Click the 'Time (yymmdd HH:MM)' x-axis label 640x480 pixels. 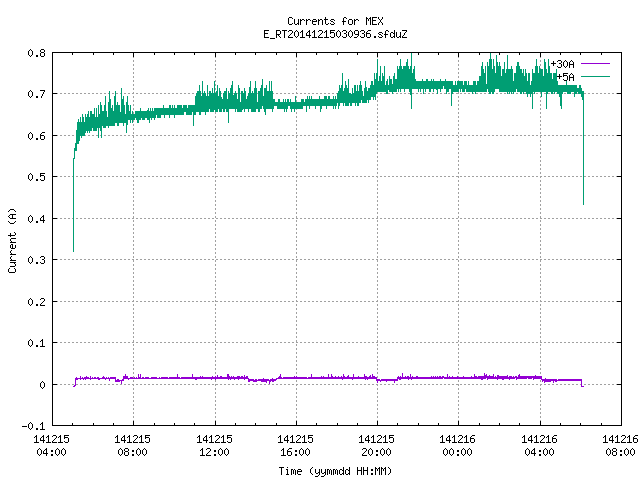pos(335,471)
